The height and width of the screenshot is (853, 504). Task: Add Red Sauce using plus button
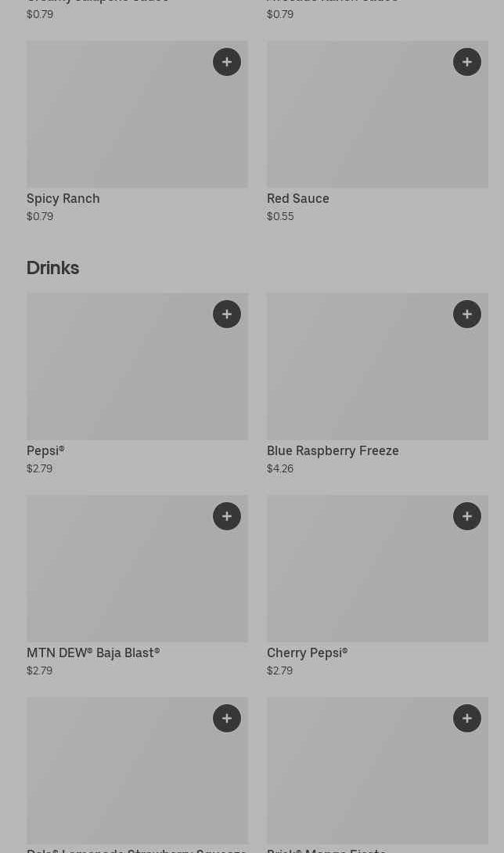click(467, 62)
